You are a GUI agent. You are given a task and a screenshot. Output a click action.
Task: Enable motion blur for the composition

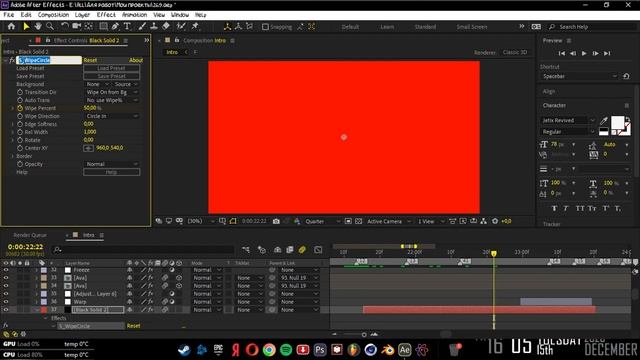tap(302, 249)
